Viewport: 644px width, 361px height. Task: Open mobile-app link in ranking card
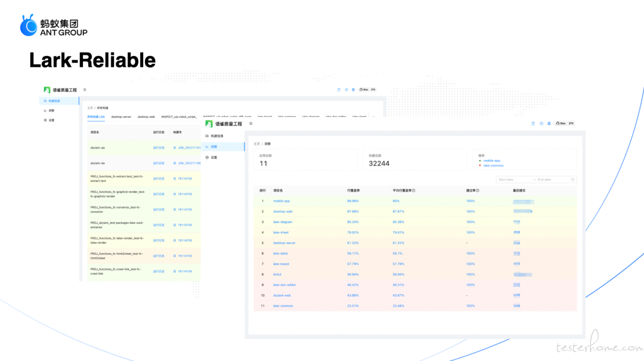(x=491, y=161)
